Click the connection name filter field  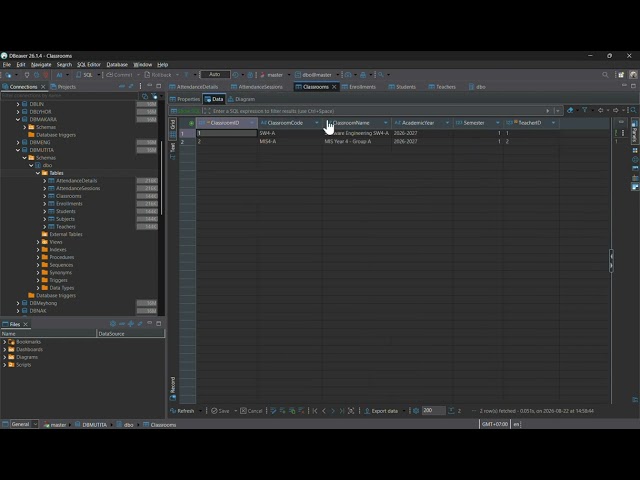[69, 96]
